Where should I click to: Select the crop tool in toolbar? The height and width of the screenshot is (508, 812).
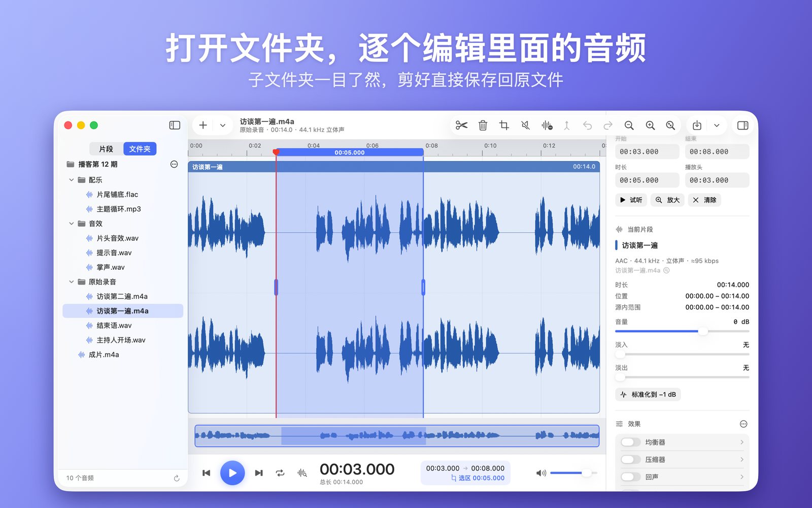click(x=504, y=125)
